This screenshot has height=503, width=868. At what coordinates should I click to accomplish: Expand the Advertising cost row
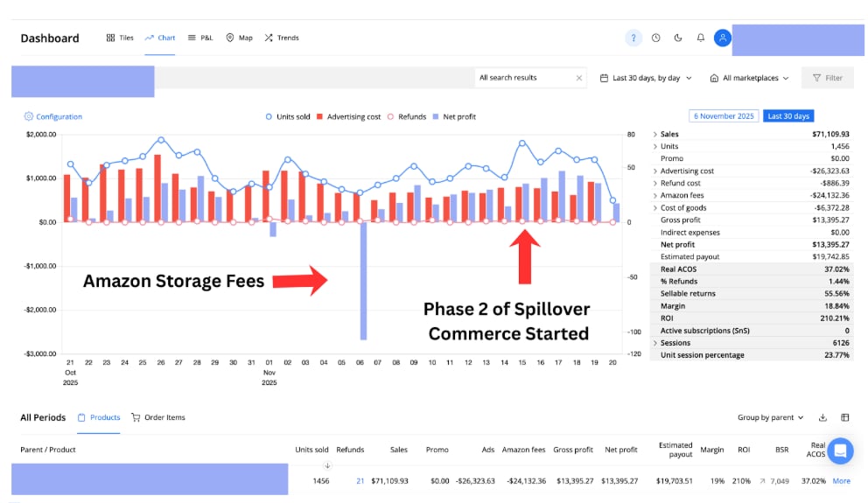click(x=655, y=171)
